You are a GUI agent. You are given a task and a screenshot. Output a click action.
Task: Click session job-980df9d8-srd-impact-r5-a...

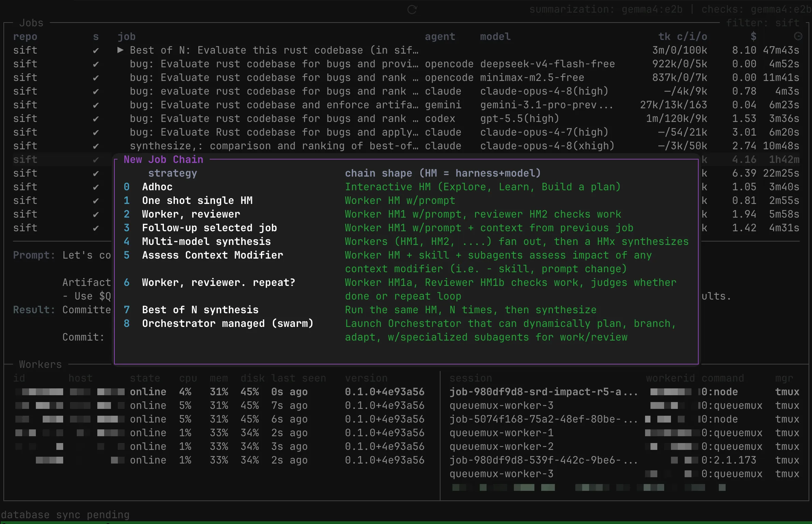tap(544, 392)
